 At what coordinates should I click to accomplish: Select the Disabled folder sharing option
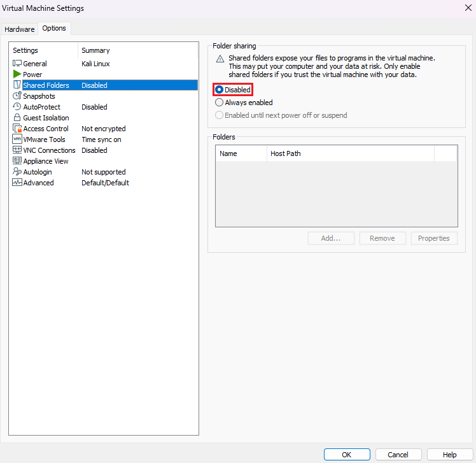pos(220,90)
